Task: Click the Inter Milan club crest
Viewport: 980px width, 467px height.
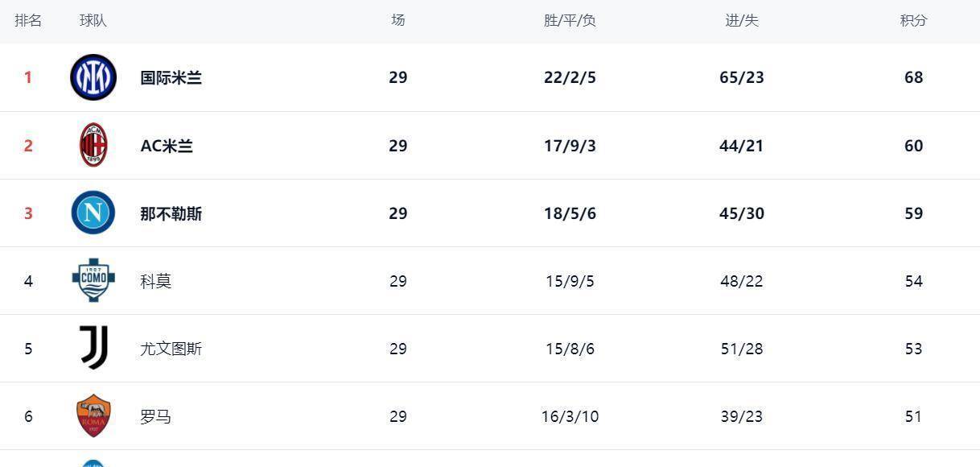Action: (93, 77)
